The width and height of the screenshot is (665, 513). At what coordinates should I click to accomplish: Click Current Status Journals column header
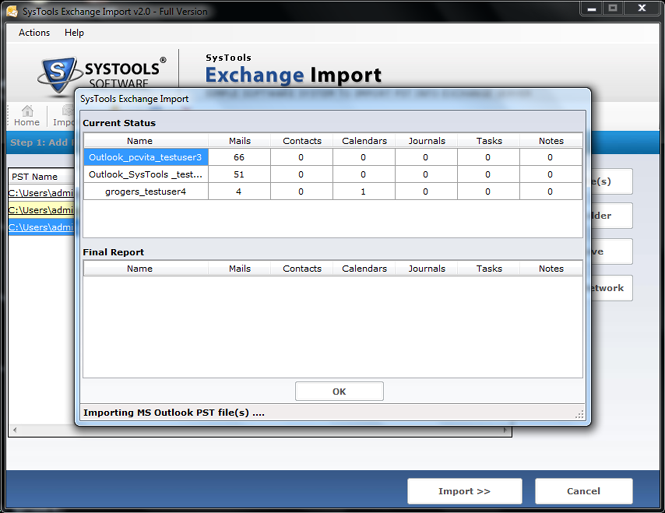[427, 141]
